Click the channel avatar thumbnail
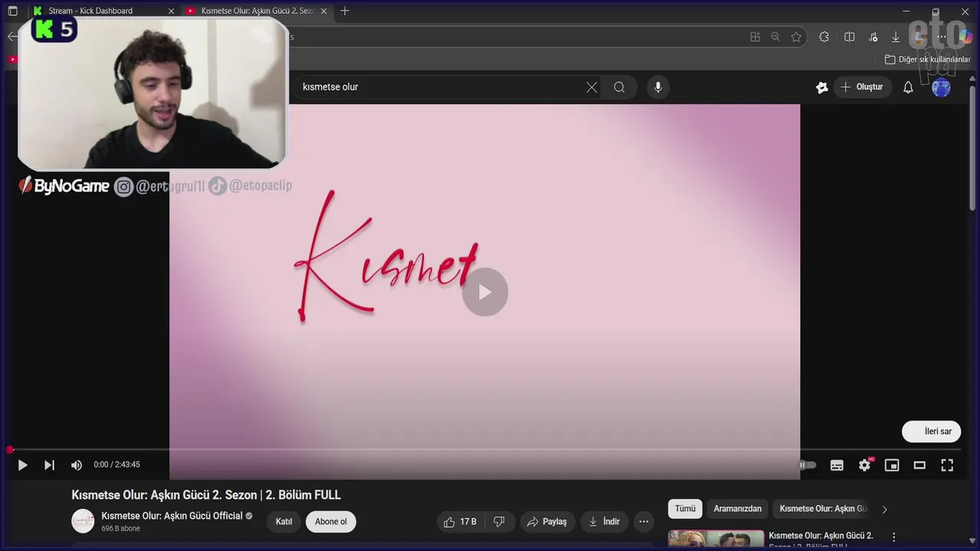980x551 pixels. coord(83,521)
